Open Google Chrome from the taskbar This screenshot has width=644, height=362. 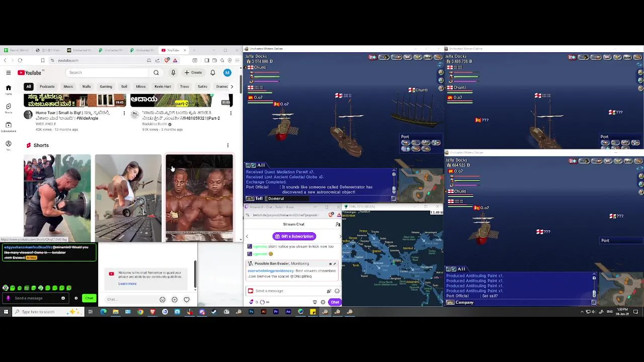(x=140, y=312)
